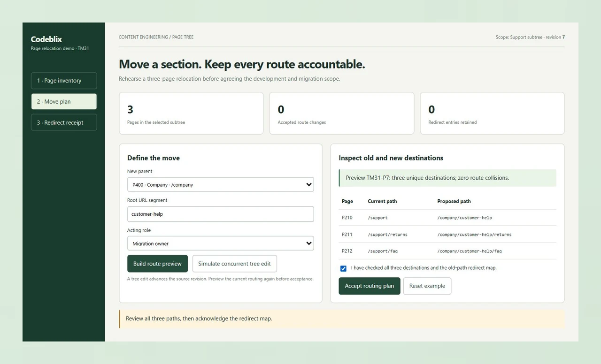The image size is (601, 364).
Task: Click 'Inspect old and new destinations' heading
Action: [x=391, y=158]
